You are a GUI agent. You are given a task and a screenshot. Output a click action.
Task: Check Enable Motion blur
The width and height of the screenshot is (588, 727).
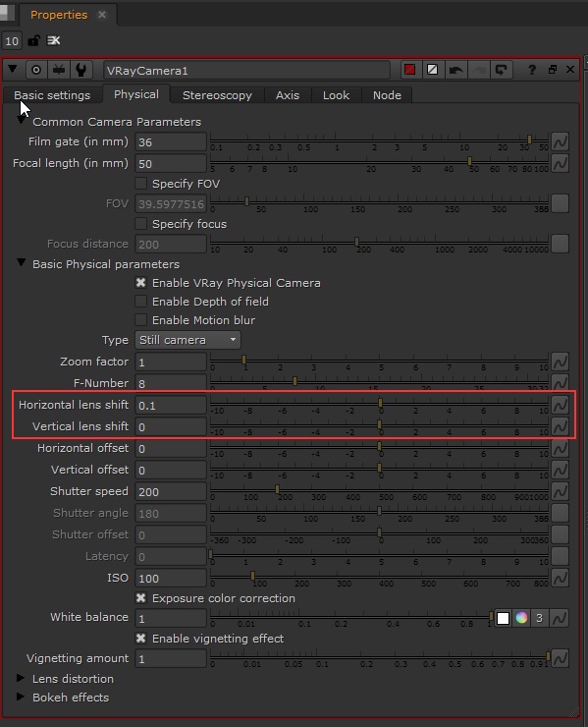click(x=140, y=320)
